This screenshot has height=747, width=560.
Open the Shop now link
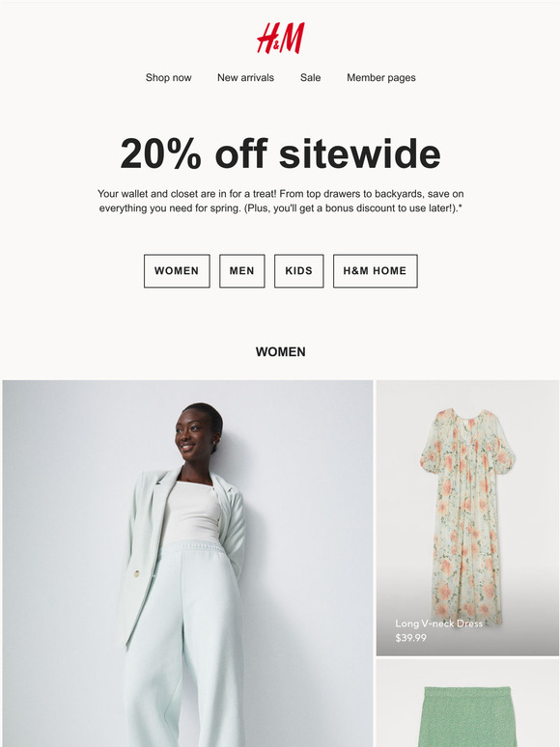tap(168, 77)
